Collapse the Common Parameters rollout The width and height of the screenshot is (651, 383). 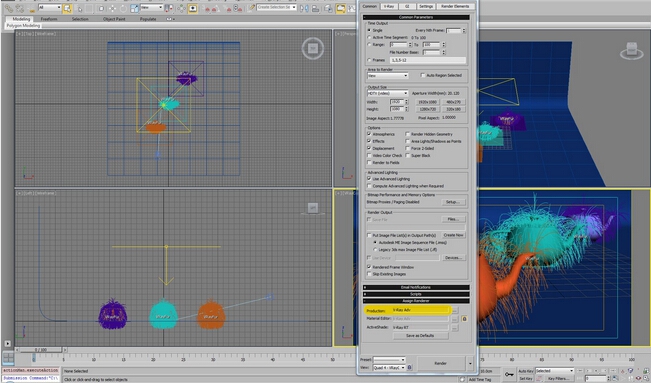pyautogui.click(x=416, y=17)
